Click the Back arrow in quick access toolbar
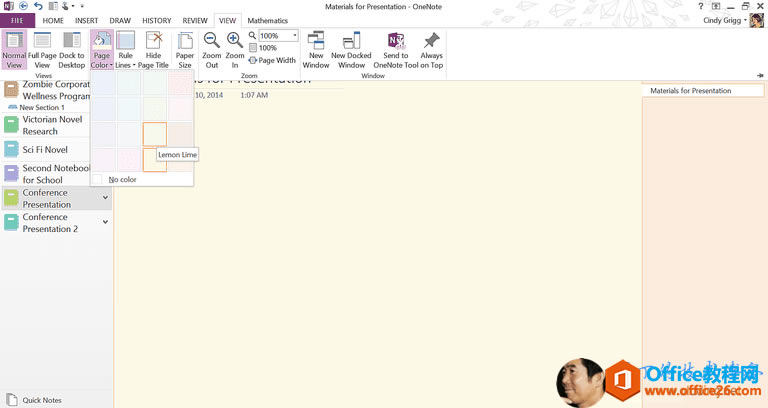 coord(23,6)
